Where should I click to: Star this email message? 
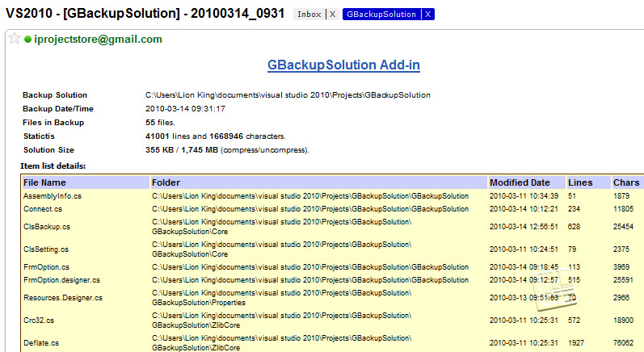point(15,39)
